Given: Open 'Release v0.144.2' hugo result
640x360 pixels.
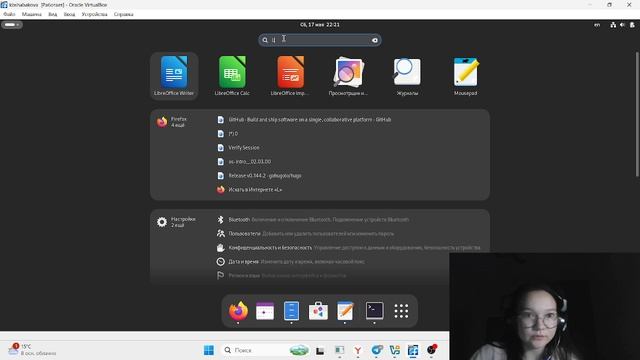Looking at the screenshot, I should tap(260, 176).
